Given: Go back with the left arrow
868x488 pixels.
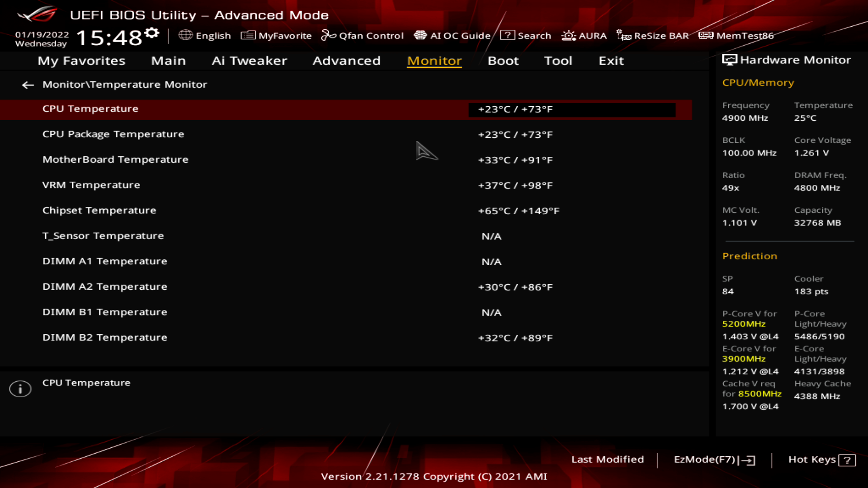Looking at the screenshot, I should 28,85.
